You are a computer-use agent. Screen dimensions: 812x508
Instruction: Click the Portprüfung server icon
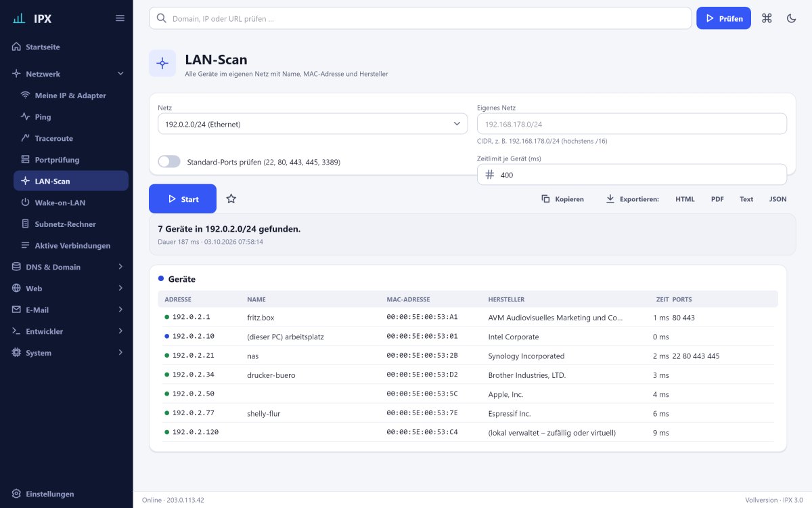[25, 160]
